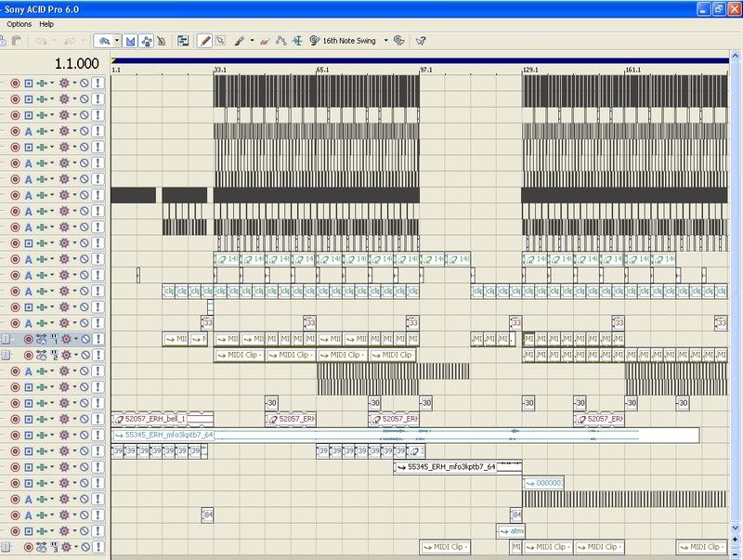This screenshot has height=560, width=743.
Task: Select the Time Selection tool icon
Action: point(297,41)
